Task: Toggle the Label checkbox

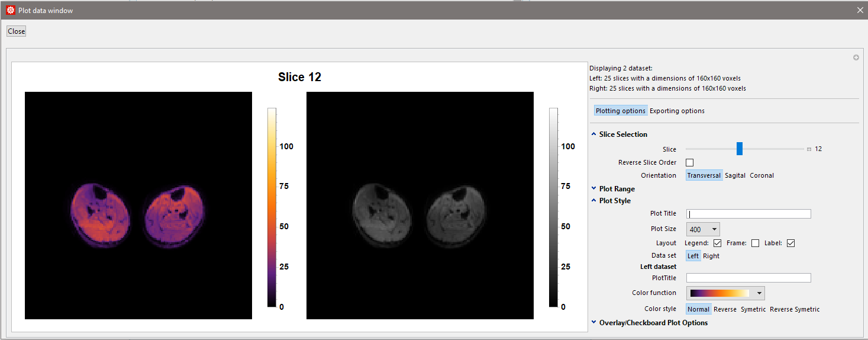Action: pos(790,243)
